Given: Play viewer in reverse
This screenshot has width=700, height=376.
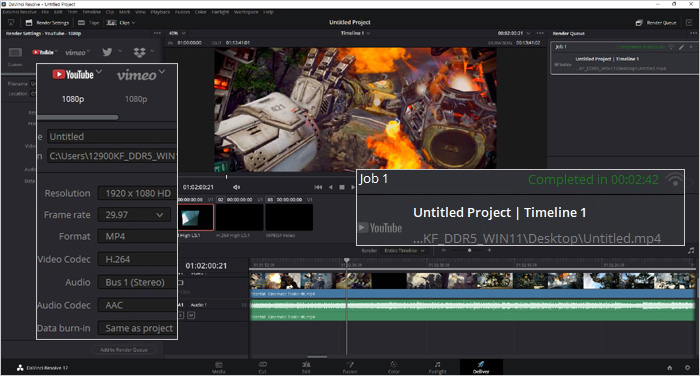Looking at the screenshot, I should pyautogui.click(x=330, y=187).
